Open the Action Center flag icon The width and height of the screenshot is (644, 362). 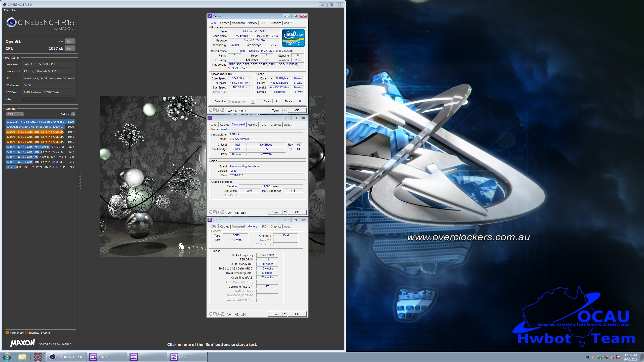coord(618,357)
